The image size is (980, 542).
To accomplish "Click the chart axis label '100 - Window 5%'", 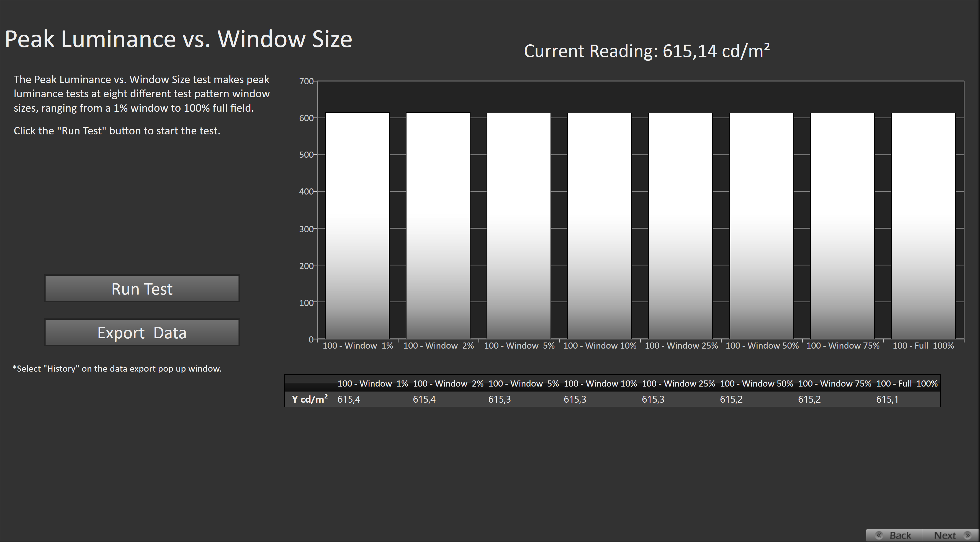I will point(519,346).
